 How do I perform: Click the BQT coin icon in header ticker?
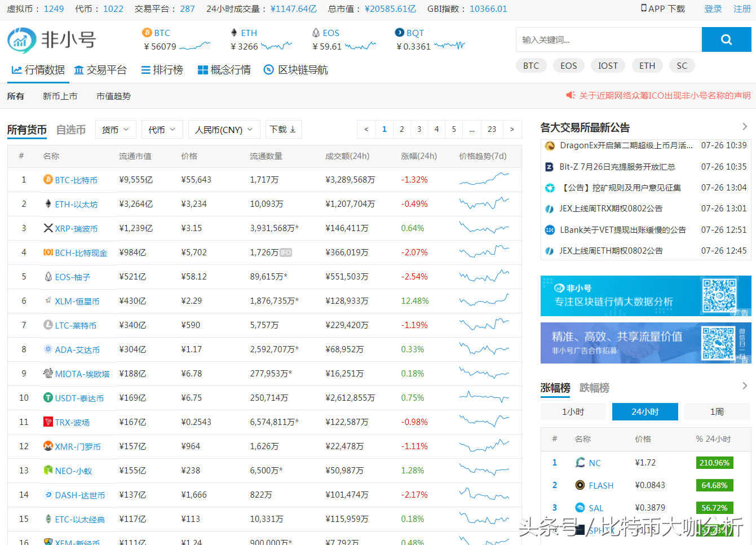(400, 33)
